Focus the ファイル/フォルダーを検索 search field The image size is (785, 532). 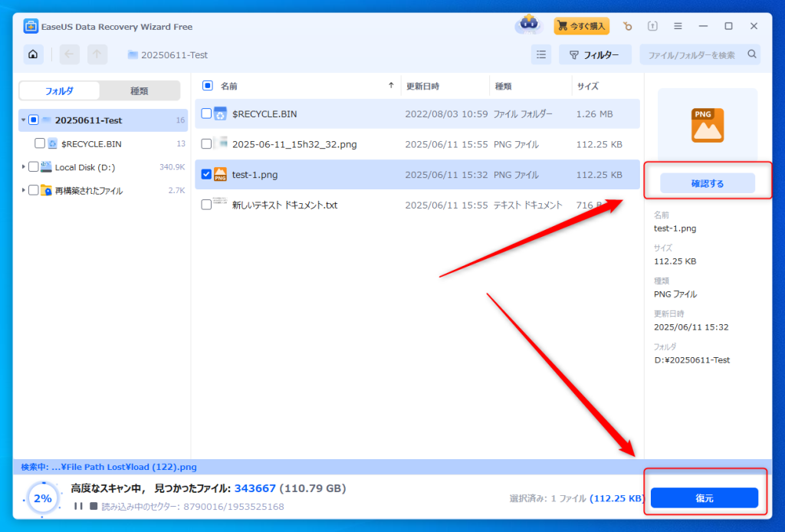(x=700, y=54)
